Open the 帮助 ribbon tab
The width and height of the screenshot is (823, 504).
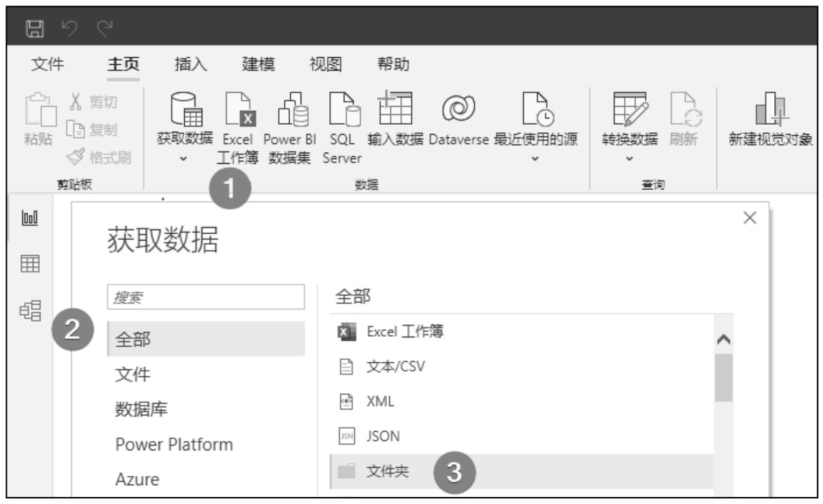click(x=393, y=64)
